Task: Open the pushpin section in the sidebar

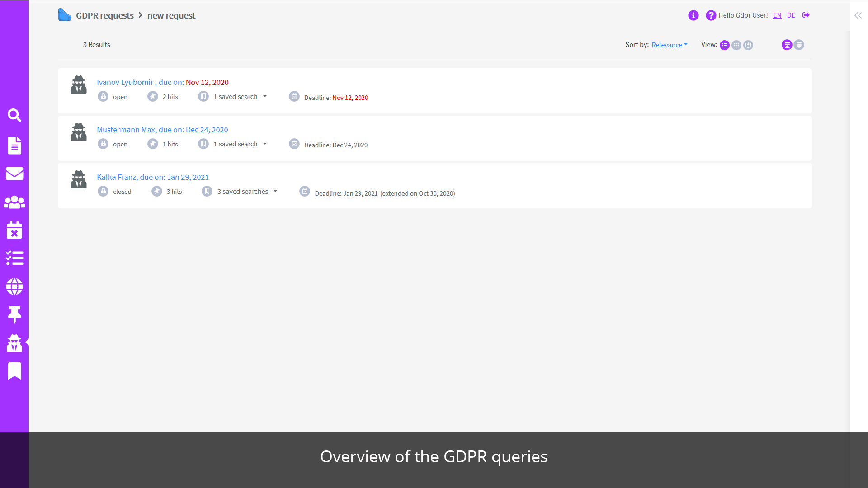Action: (14, 314)
